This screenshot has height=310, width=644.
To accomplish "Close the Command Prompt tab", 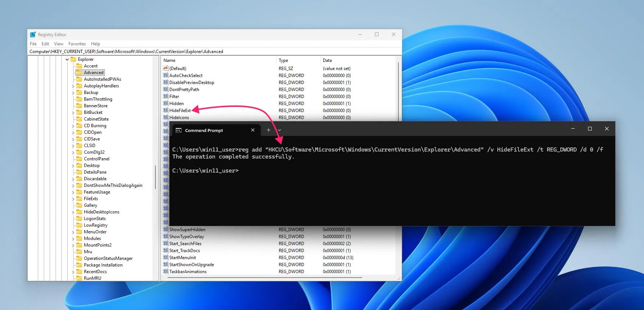I will pos(253,130).
